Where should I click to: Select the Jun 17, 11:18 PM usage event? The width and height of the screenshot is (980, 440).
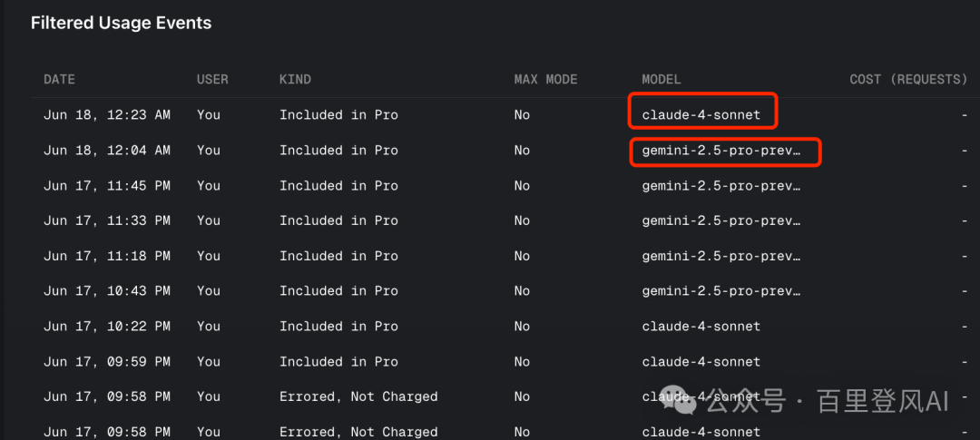[505, 256]
